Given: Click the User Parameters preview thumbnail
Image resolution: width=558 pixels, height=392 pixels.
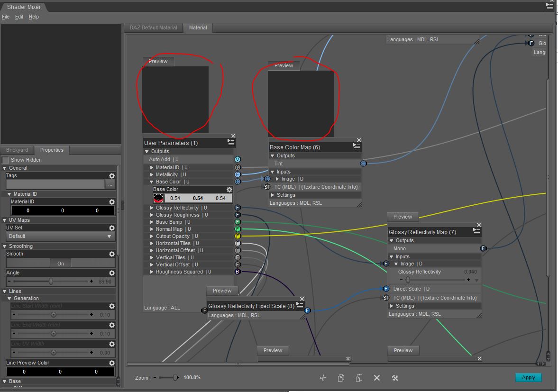Looking at the screenshot, I should pyautogui.click(x=175, y=100).
